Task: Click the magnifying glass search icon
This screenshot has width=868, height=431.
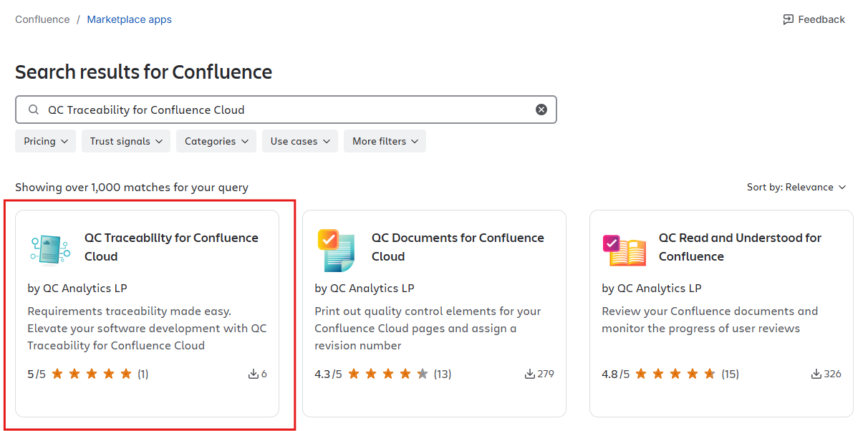Action: [33, 110]
